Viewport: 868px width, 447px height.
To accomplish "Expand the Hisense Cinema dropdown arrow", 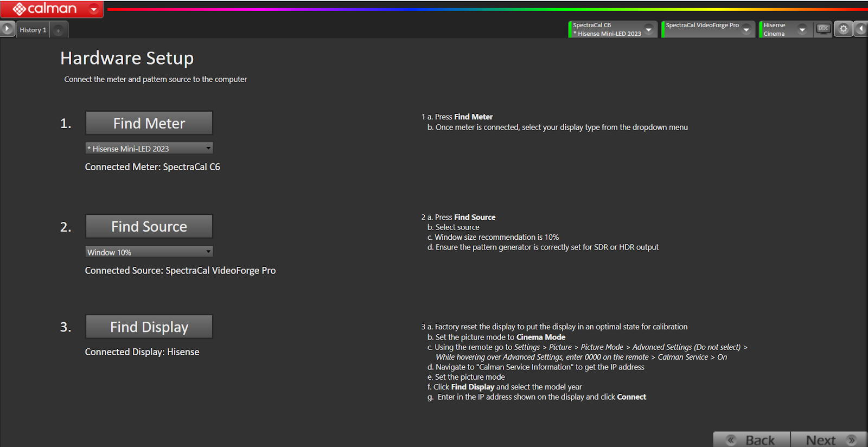I will tap(802, 29).
